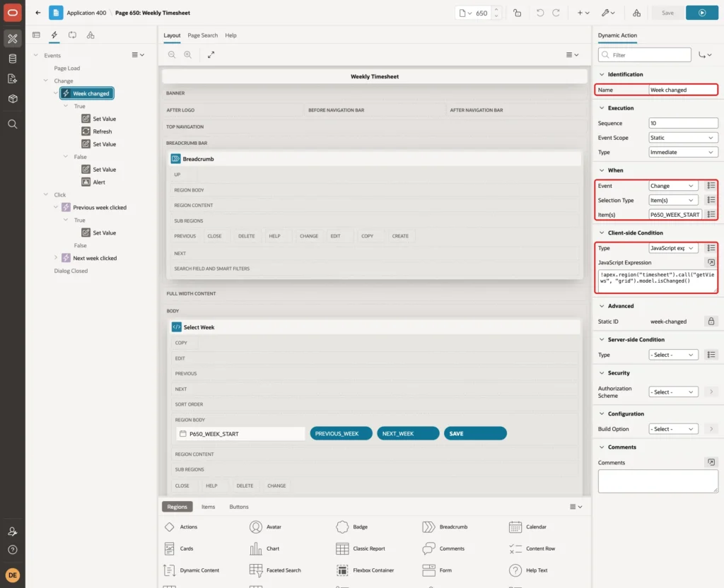Image resolution: width=724 pixels, height=588 pixels.
Task: Open the page selector dropdown
Action: tap(465, 13)
